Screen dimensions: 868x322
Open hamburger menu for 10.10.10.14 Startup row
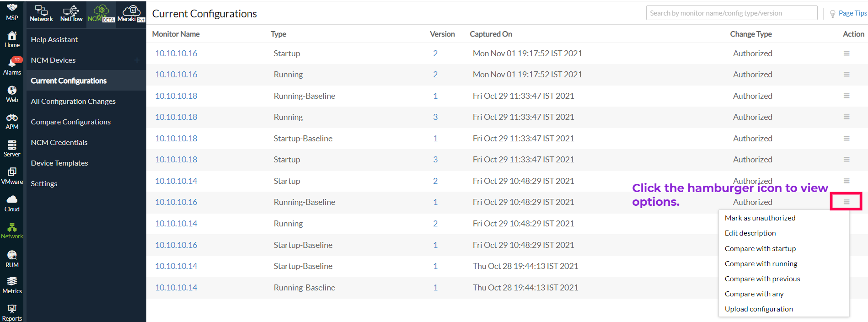pyautogui.click(x=847, y=181)
